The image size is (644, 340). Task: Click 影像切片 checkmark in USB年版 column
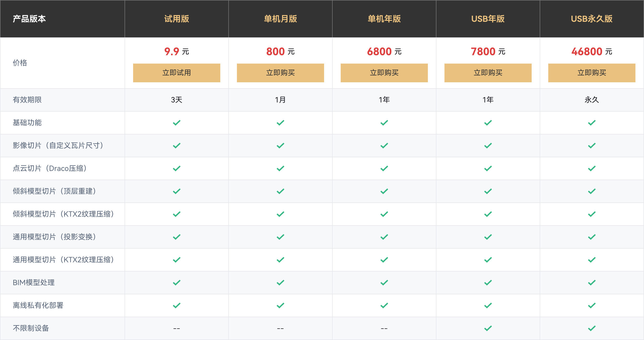coord(488,146)
